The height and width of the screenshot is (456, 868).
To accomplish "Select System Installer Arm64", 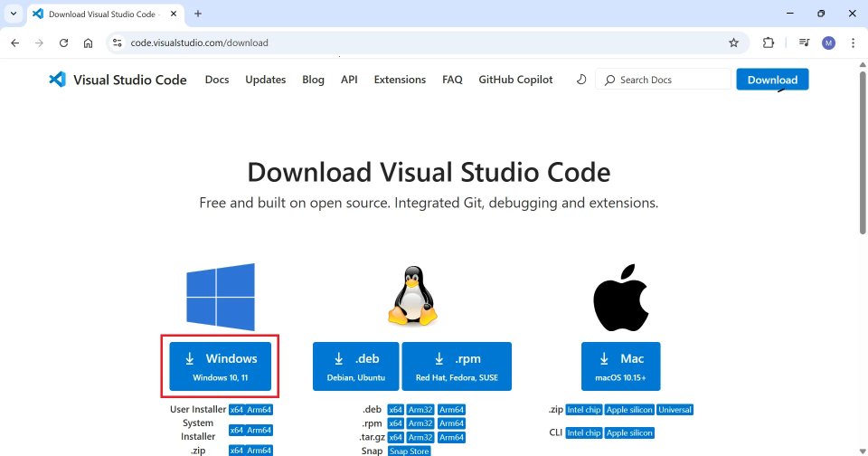I will (259, 430).
